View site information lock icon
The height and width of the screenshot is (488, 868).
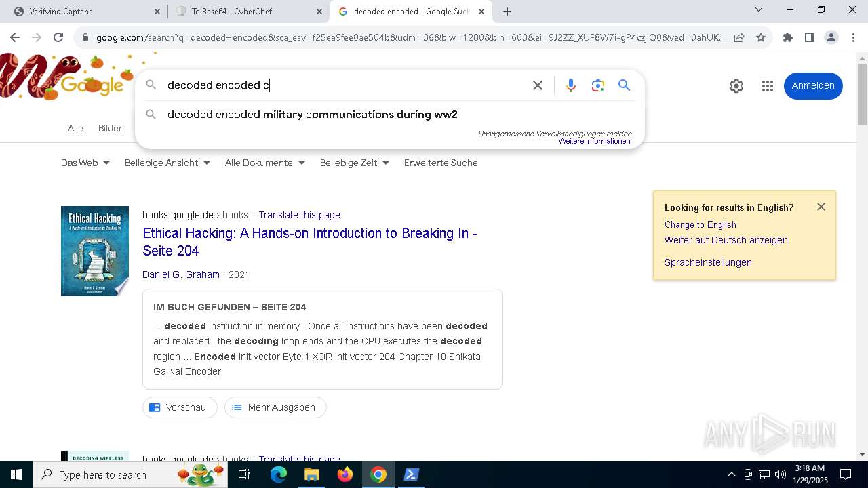coord(85,37)
